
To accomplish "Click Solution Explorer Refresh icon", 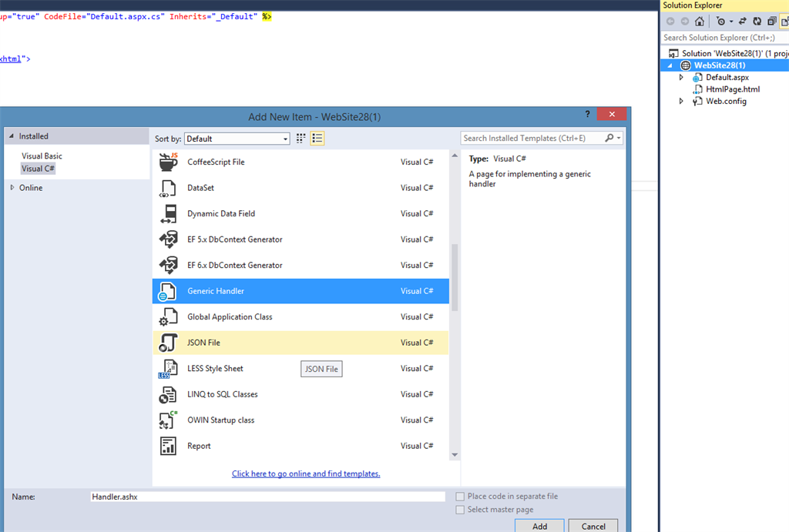I will [x=757, y=21].
